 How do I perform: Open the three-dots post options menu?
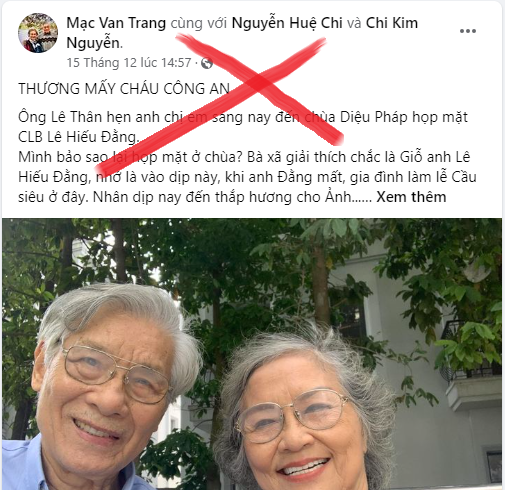pyautogui.click(x=468, y=31)
